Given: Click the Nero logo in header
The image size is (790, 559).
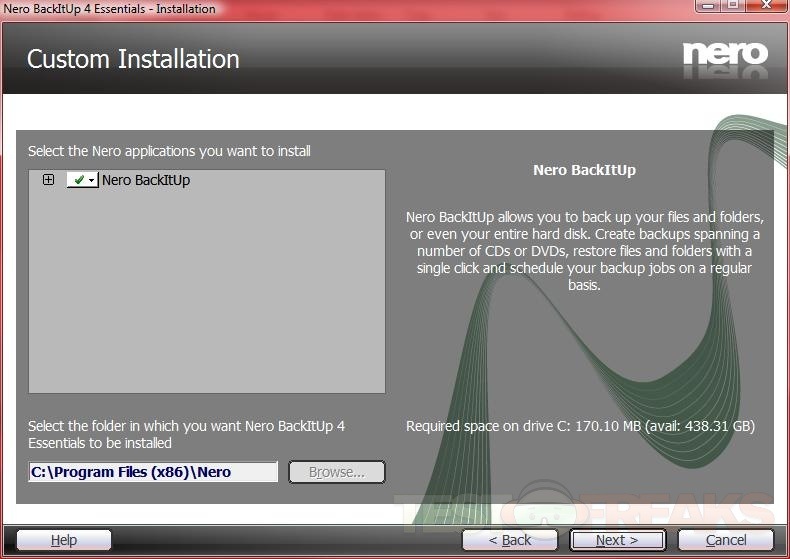Looking at the screenshot, I should [x=724, y=53].
